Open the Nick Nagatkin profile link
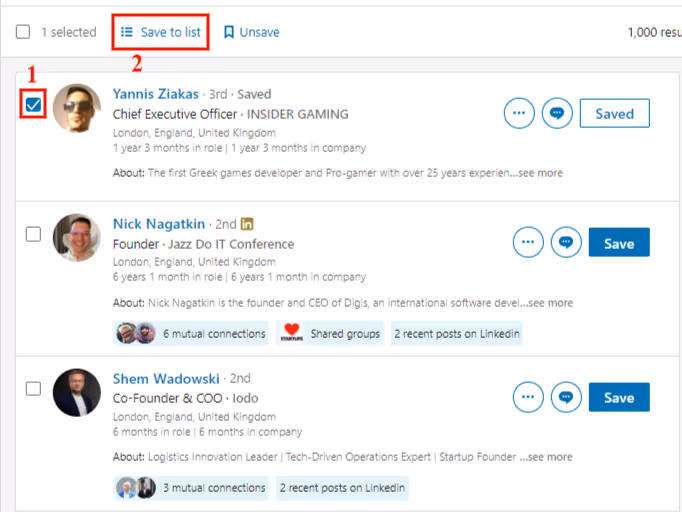Image resolution: width=682 pixels, height=512 pixels. point(159,224)
